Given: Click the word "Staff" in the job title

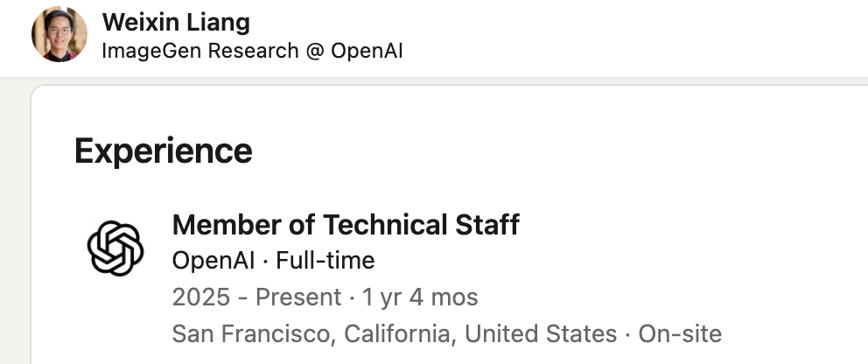Looking at the screenshot, I should pyautogui.click(x=487, y=225).
